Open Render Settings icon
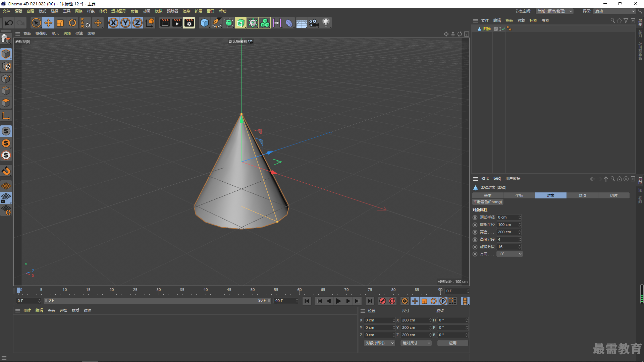The image size is (644, 362). pyautogui.click(x=189, y=23)
